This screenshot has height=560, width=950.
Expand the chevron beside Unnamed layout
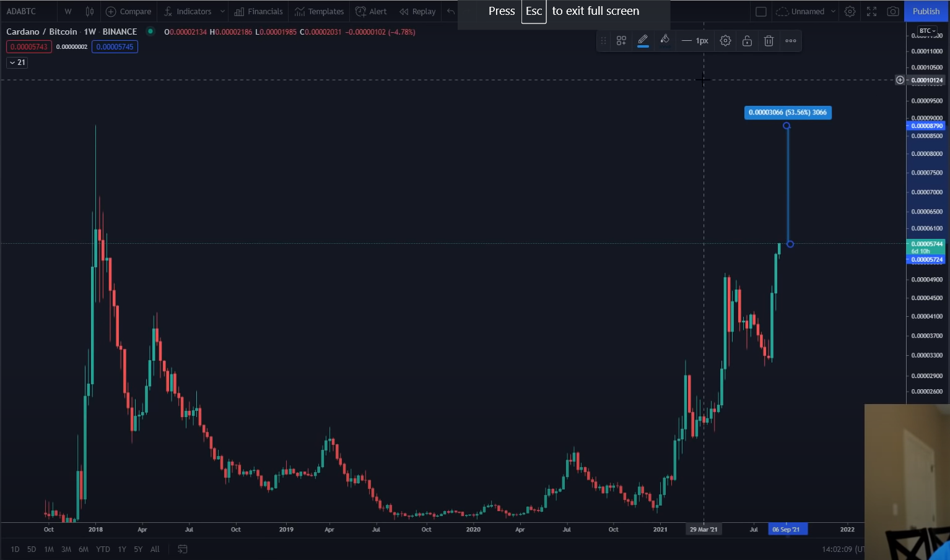click(x=833, y=11)
